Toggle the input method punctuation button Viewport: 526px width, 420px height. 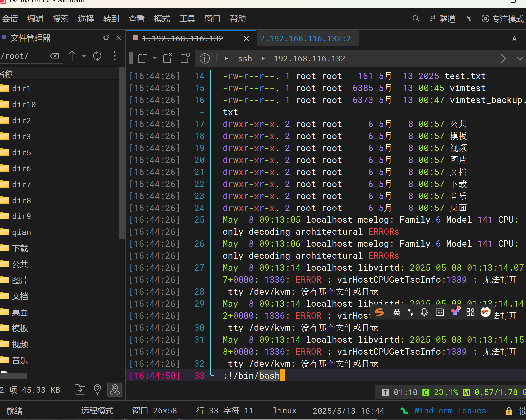pyautogui.click(x=410, y=312)
